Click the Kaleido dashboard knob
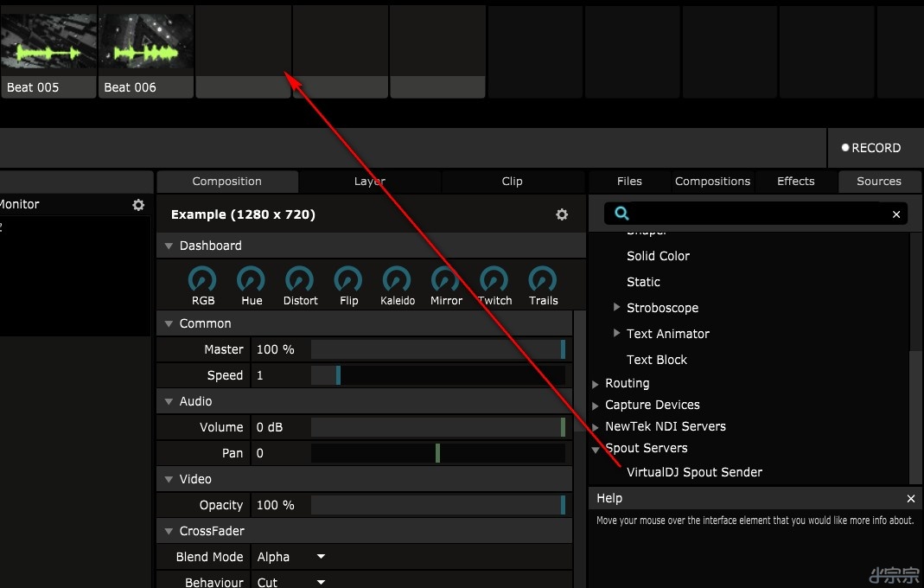 tap(397, 279)
